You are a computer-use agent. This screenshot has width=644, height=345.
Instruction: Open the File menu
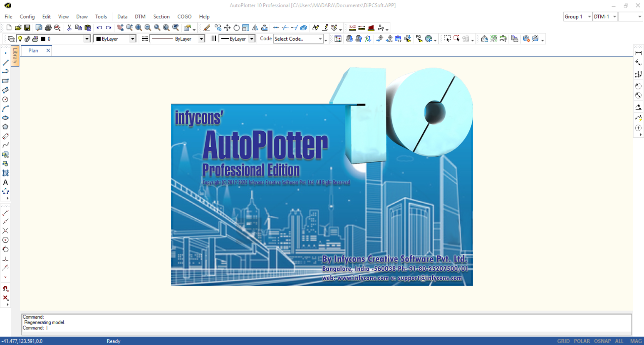[x=8, y=17]
